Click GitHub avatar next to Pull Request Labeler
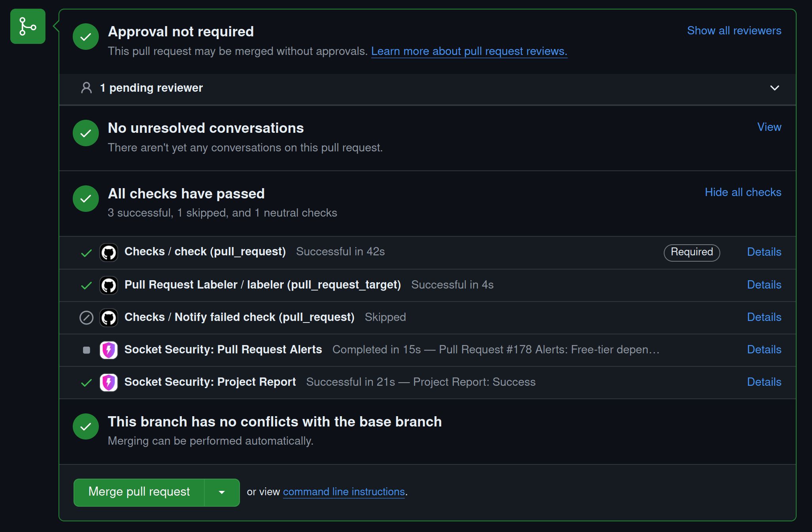The height and width of the screenshot is (532, 812). pos(109,285)
